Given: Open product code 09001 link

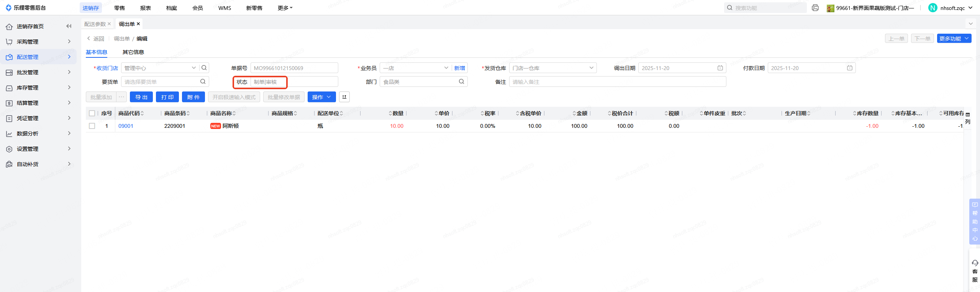Looking at the screenshot, I should (126, 126).
